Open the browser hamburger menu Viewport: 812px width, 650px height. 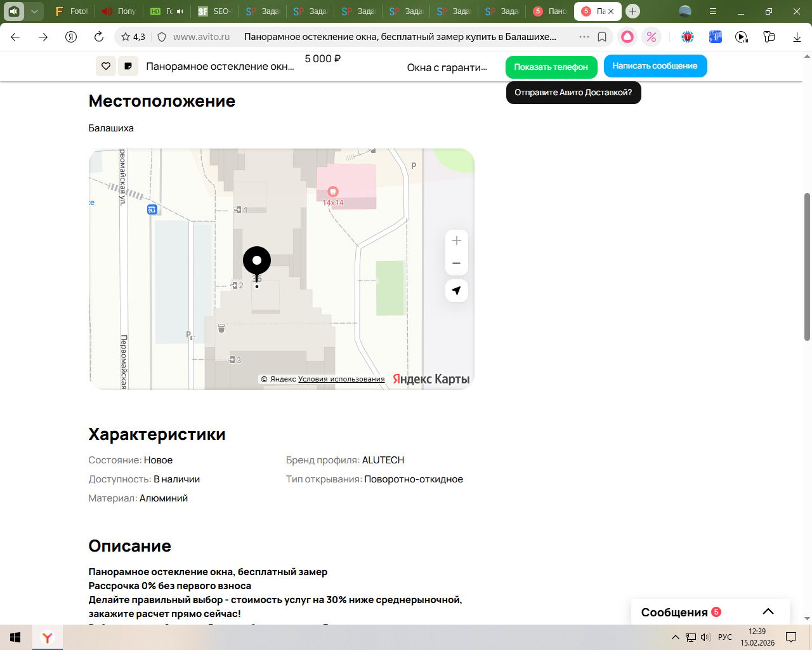pos(713,11)
